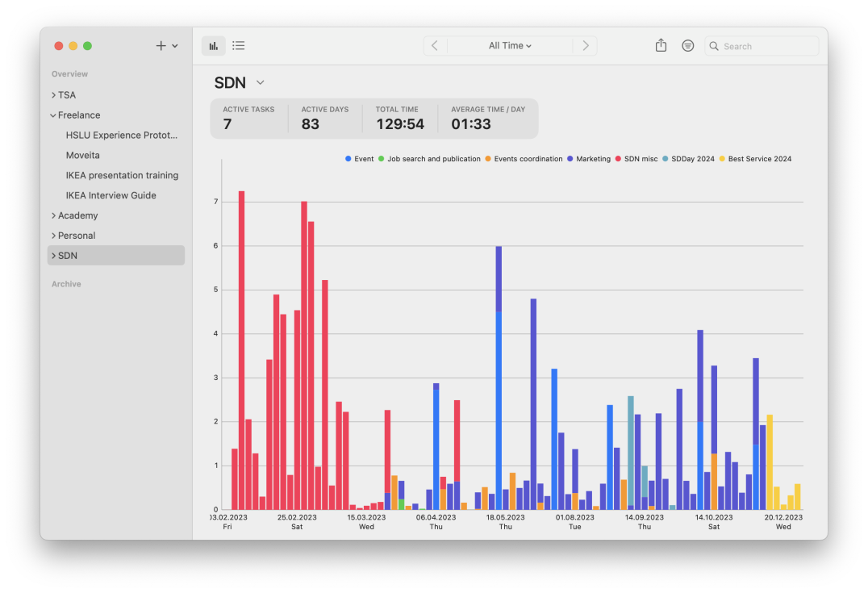Open SDN title dropdown chevron
The height and width of the screenshot is (593, 868).
pyautogui.click(x=260, y=83)
